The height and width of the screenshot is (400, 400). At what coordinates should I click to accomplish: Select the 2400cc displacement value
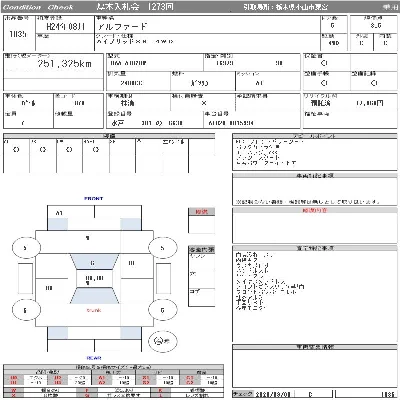coord(131,83)
